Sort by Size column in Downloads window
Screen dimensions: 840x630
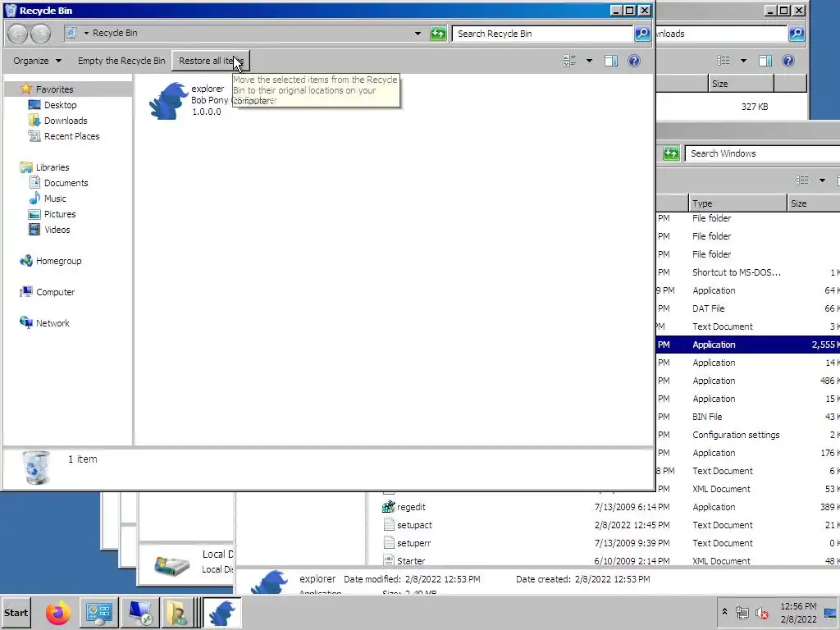[741, 84]
